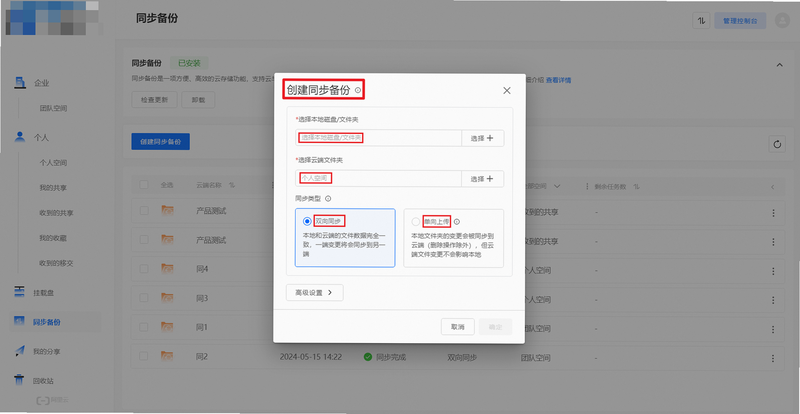The image size is (800, 414).
Task: Open 我的收藏 in the sidebar
Action: click(53, 238)
